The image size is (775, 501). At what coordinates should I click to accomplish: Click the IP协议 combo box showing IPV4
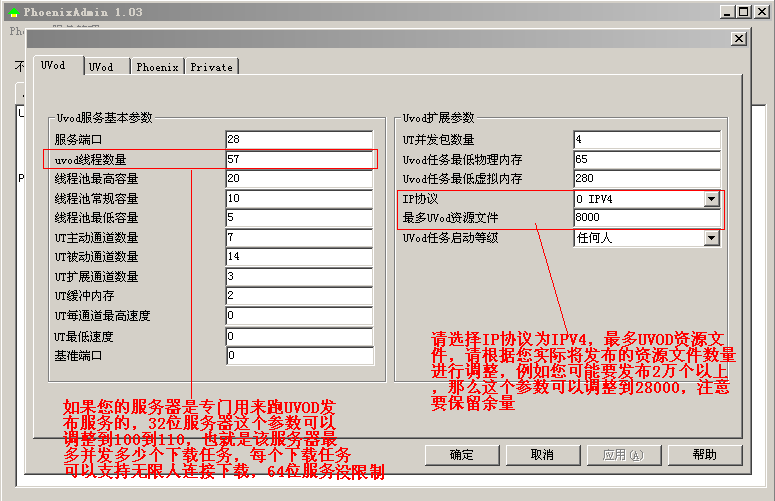click(x=647, y=199)
